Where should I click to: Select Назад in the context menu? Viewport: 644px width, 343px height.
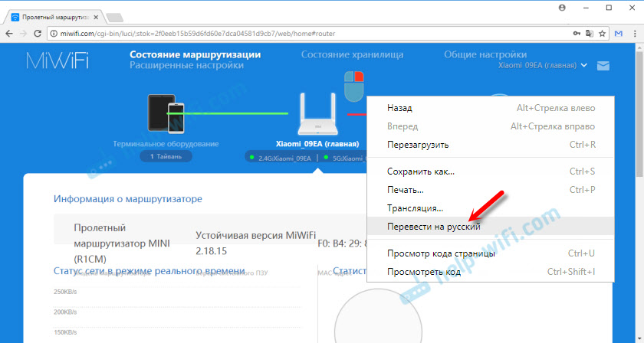(x=491, y=108)
